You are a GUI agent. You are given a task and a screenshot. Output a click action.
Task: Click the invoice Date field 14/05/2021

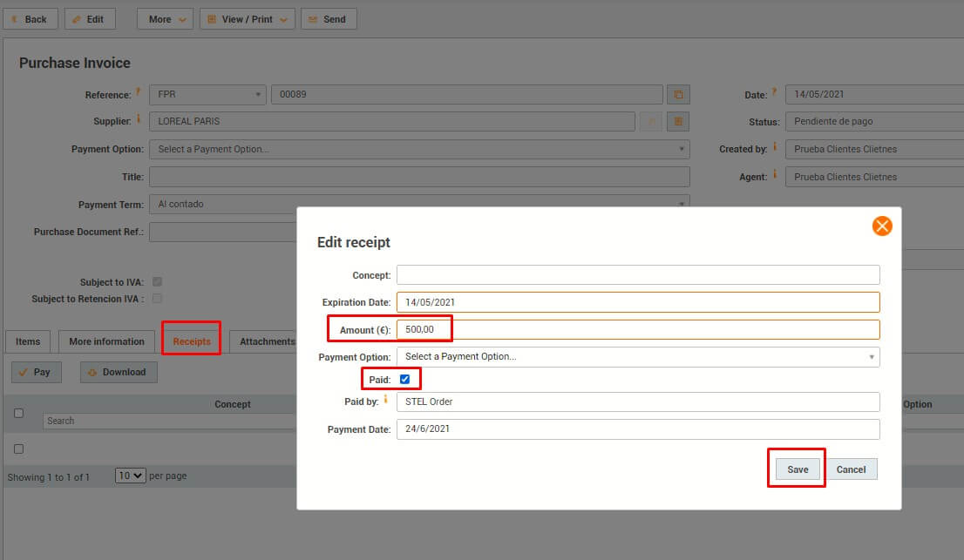(x=874, y=95)
